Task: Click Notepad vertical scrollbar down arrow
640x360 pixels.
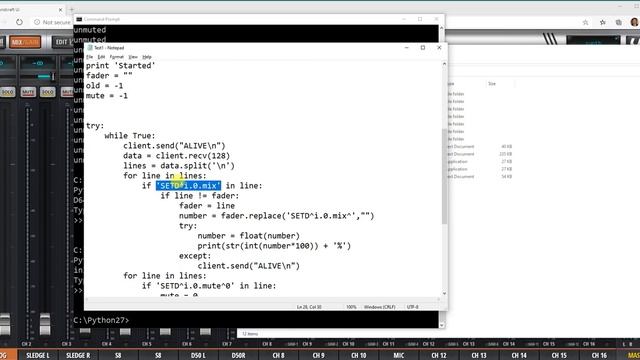Action: point(444,293)
